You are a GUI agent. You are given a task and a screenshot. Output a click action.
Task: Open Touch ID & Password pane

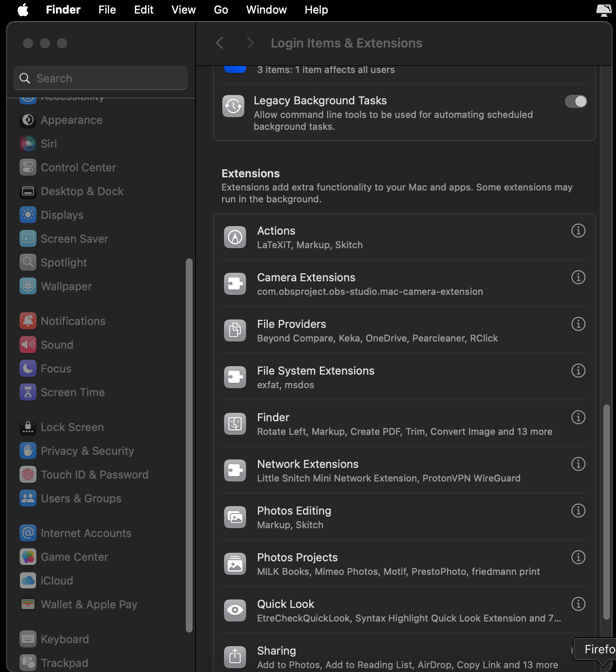tap(94, 475)
